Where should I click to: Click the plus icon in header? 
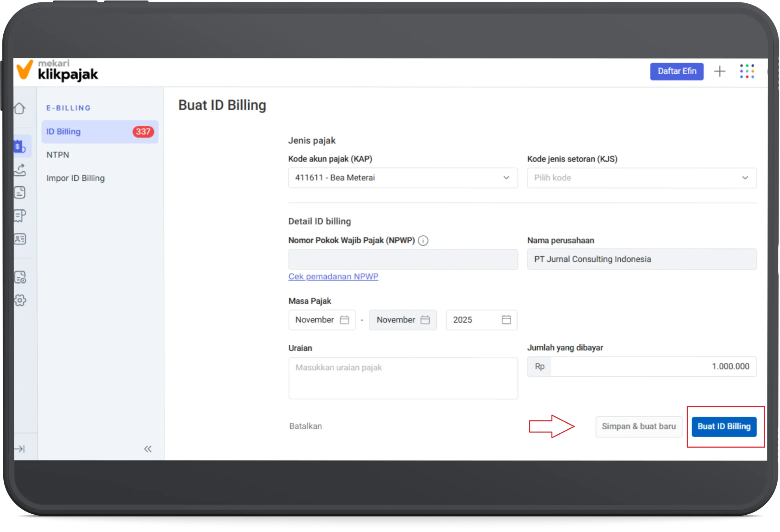(719, 72)
